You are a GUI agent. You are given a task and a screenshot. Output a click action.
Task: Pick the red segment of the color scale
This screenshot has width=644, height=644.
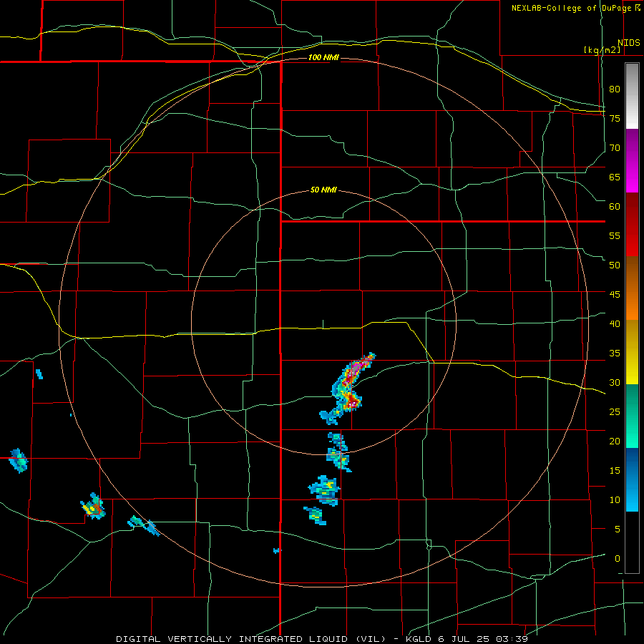(x=632, y=224)
